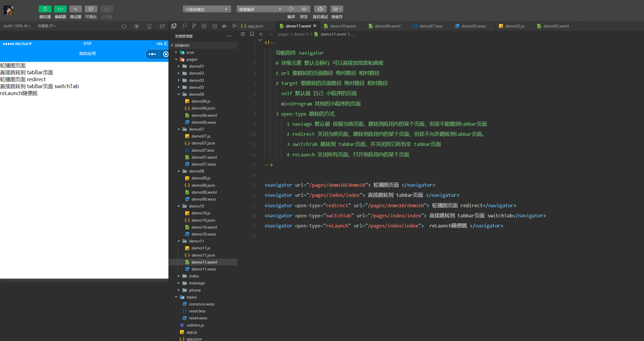Open the 热重载 开 hot reload dropdown

(x=47, y=26)
